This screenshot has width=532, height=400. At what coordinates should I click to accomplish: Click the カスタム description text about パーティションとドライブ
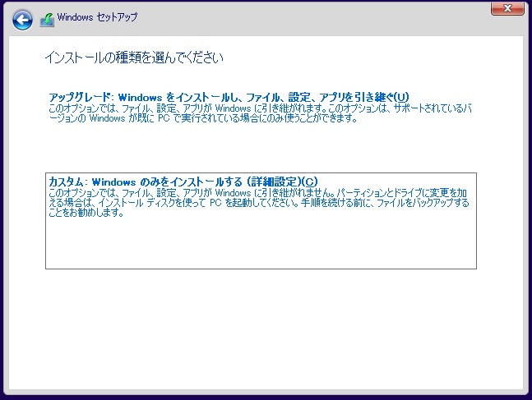[x=259, y=203]
